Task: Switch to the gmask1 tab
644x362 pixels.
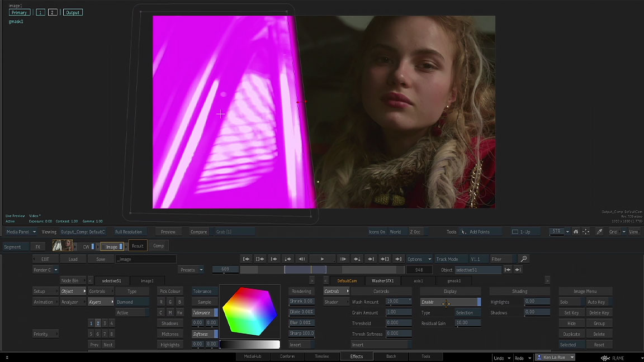Action: 454,281
